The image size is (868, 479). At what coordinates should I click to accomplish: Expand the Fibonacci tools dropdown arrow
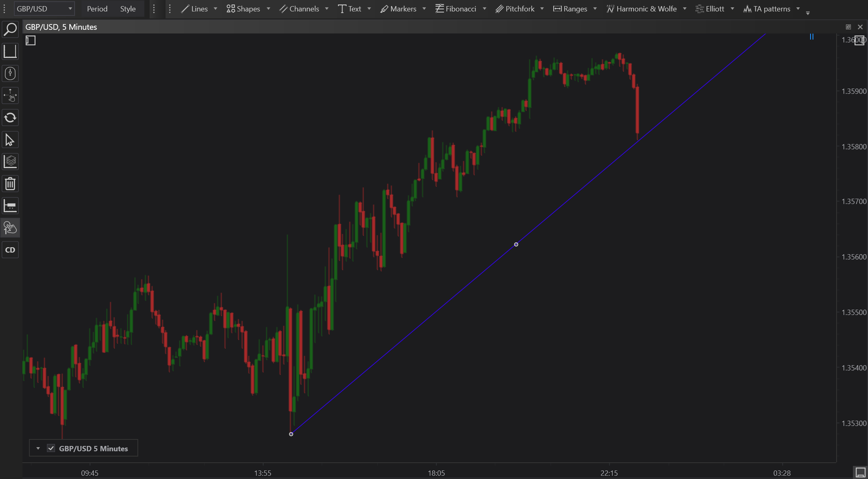[484, 9]
